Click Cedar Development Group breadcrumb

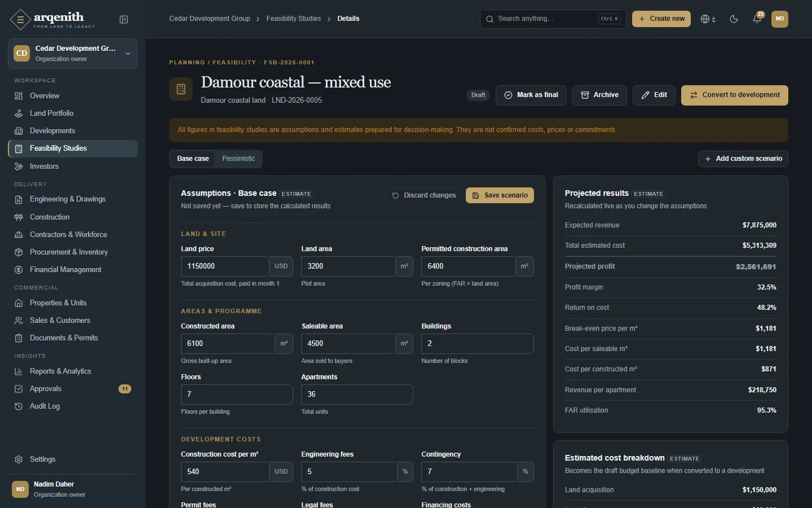tap(210, 19)
